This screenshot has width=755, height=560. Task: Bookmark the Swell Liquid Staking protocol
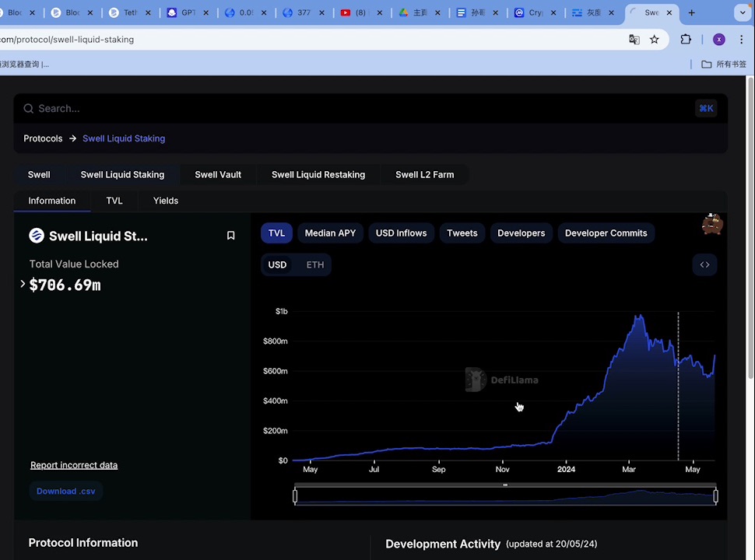coord(230,235)
